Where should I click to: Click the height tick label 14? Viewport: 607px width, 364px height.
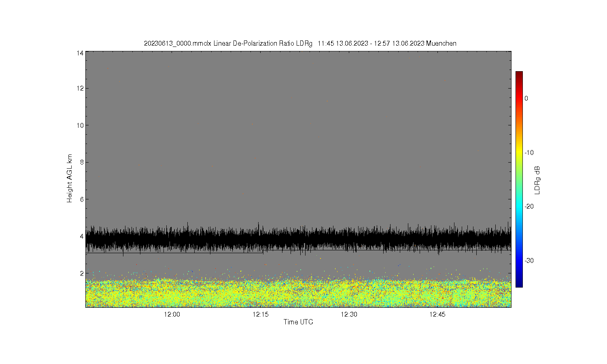(80, 53)
